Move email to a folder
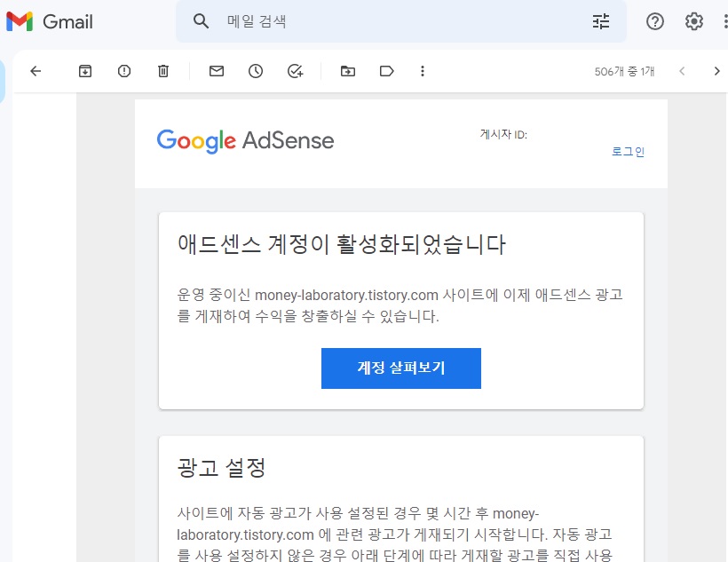The height and width of the screenshot is (562, 728). coord(348,71)
